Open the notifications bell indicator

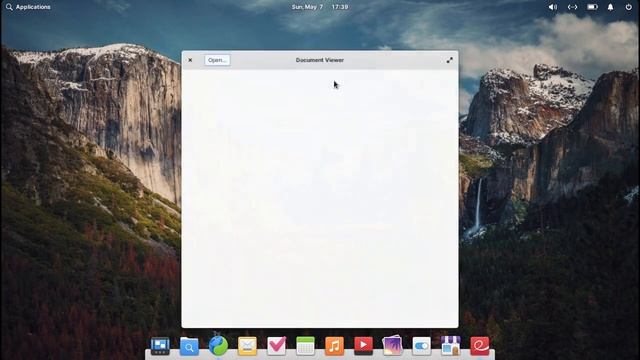click(610, 7)
